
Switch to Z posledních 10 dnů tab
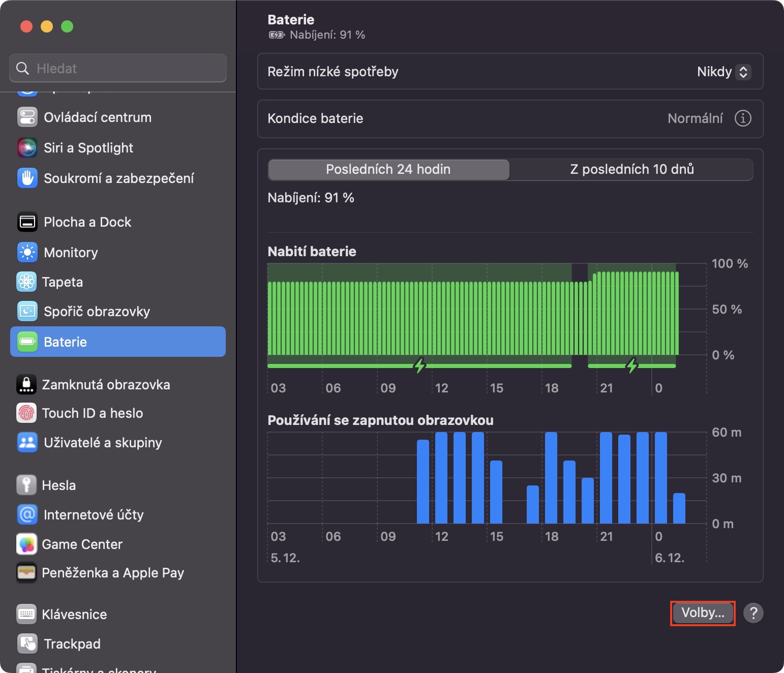[x=631, y=170]
